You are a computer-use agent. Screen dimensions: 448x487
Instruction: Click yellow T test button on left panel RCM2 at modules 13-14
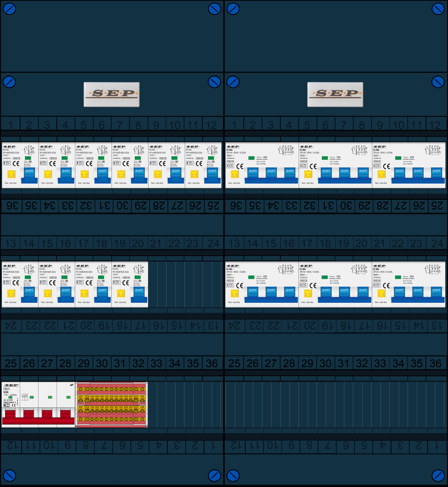click(11, 293)
